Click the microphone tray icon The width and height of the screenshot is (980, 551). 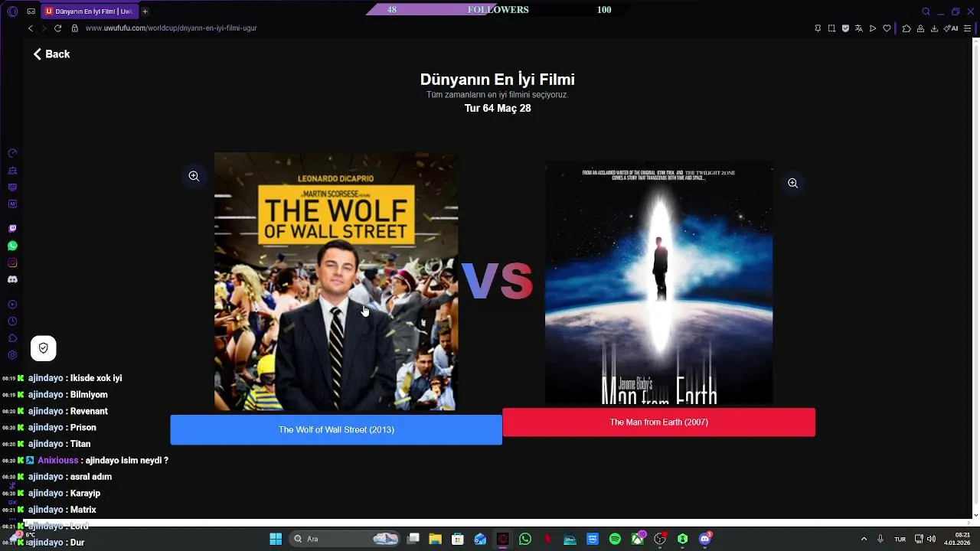880,539
